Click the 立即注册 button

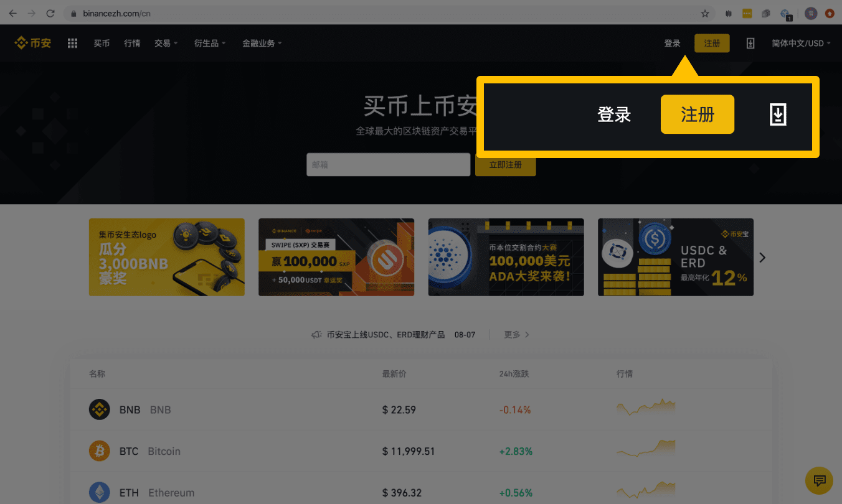tap(505, 165)
